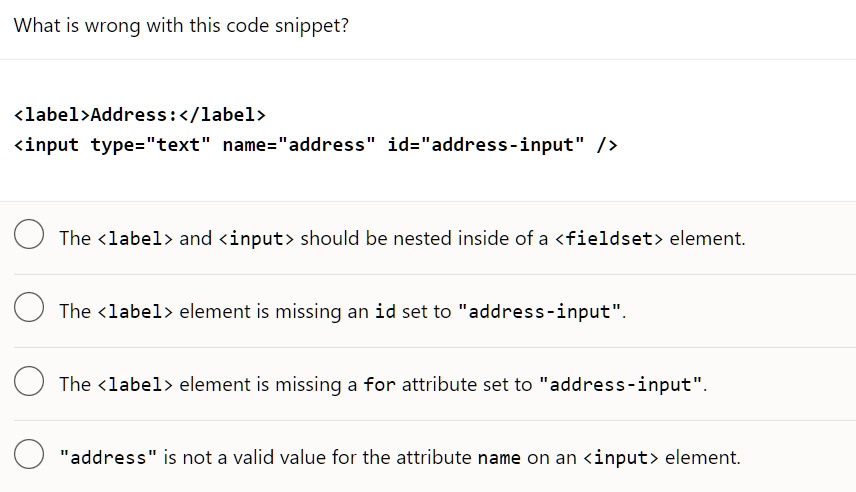Click the bold id keyword in second answer
Image resolution: width=856 pixels, height=492 pixels.
pyautogui.click(x=385, y=311)
